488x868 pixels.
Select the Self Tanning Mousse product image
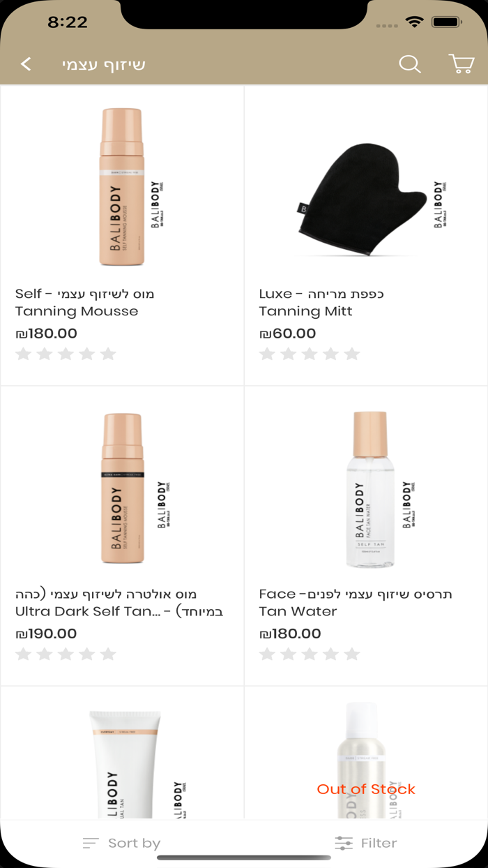click(122, 187)
